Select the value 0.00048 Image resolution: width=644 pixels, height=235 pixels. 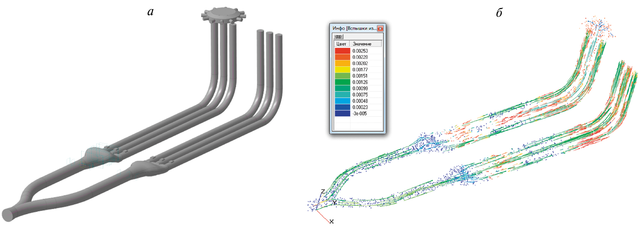coord(360,101)
